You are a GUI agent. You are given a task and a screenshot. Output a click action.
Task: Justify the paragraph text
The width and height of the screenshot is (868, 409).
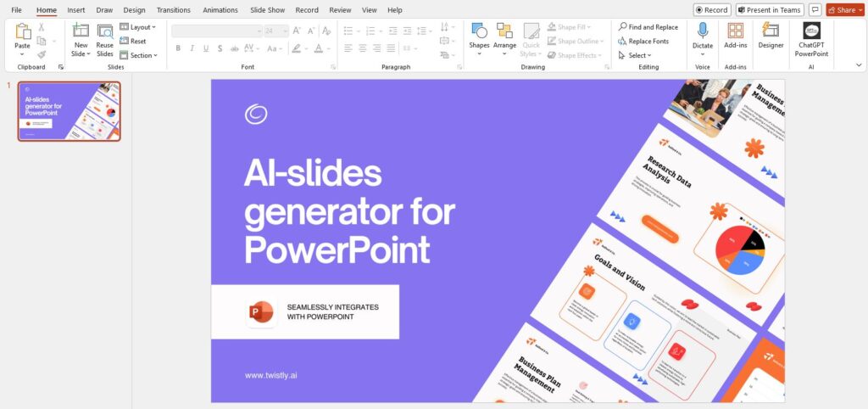(x=392, y=48)
